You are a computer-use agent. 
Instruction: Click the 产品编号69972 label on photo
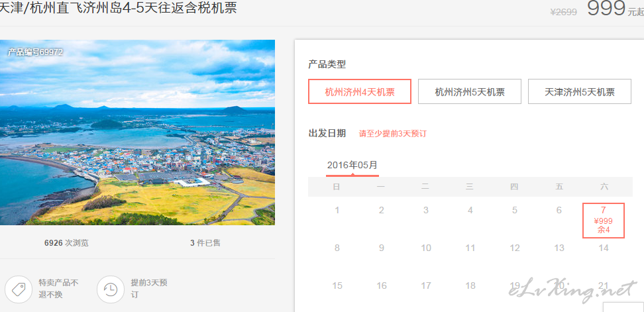(35, 52)
